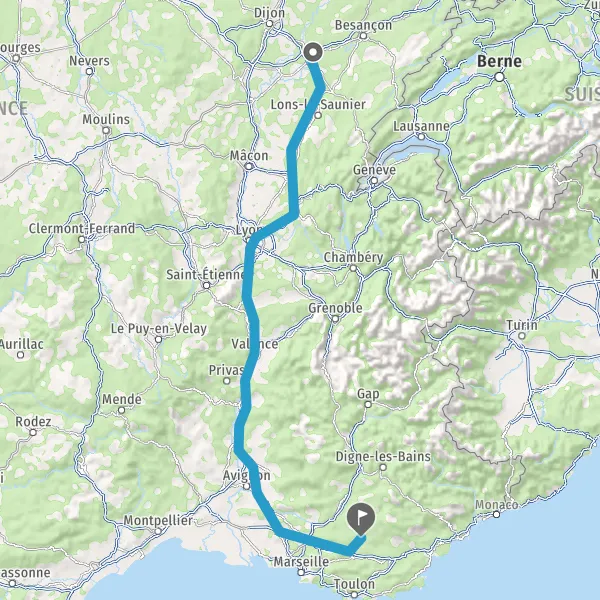Select the Marseille city dot
The width and height of the screenshot is (600, 600).
pos(302,572)
